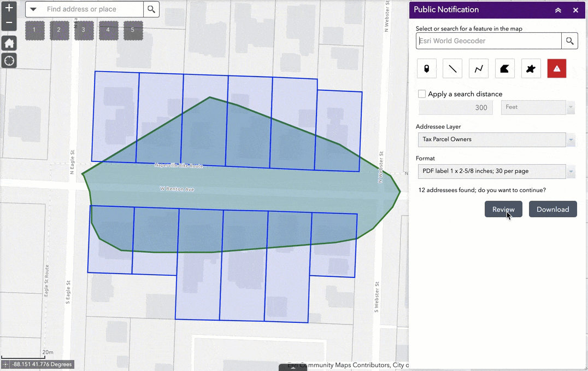The width and height of the screenshot is (588, 371).
Task: Select the line drawing tool
Action: pos(452,68)
